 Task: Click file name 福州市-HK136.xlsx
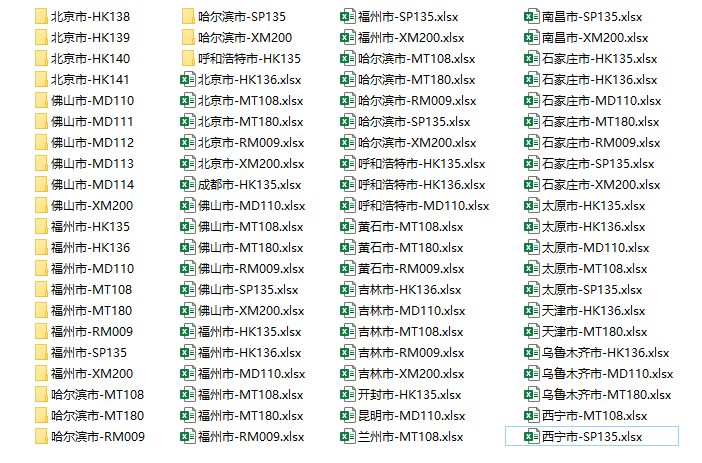coord(249,353)
